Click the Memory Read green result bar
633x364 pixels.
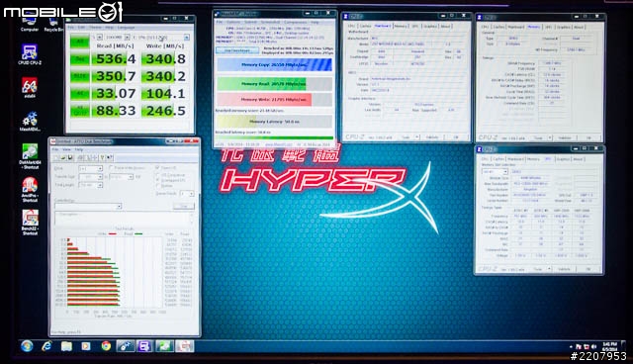275,83
